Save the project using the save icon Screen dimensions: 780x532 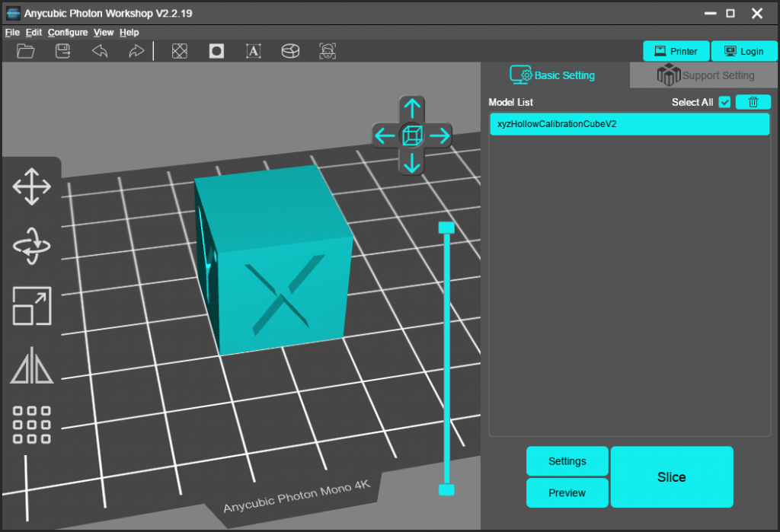[62, 51]
